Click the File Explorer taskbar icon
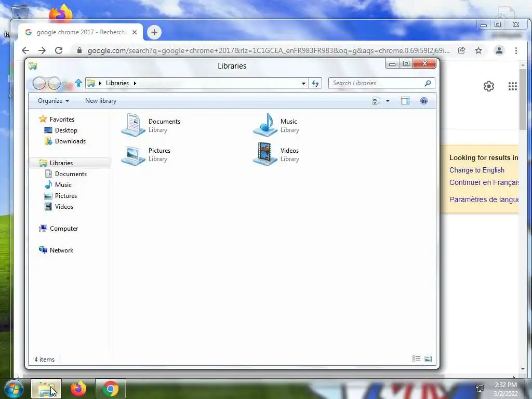Screen dimensions: 532x399 (46, 389)
